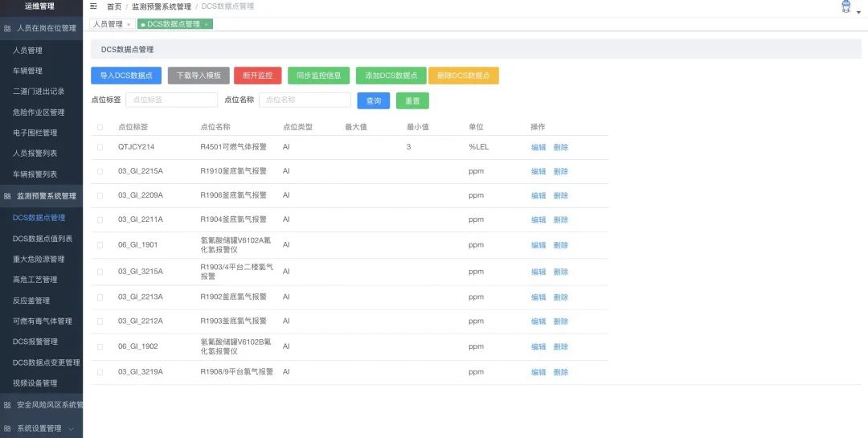This screenshot has width=868, height=438.
Task: Open 电子围栏管理 in the sidebar
Action: [35, 133]
